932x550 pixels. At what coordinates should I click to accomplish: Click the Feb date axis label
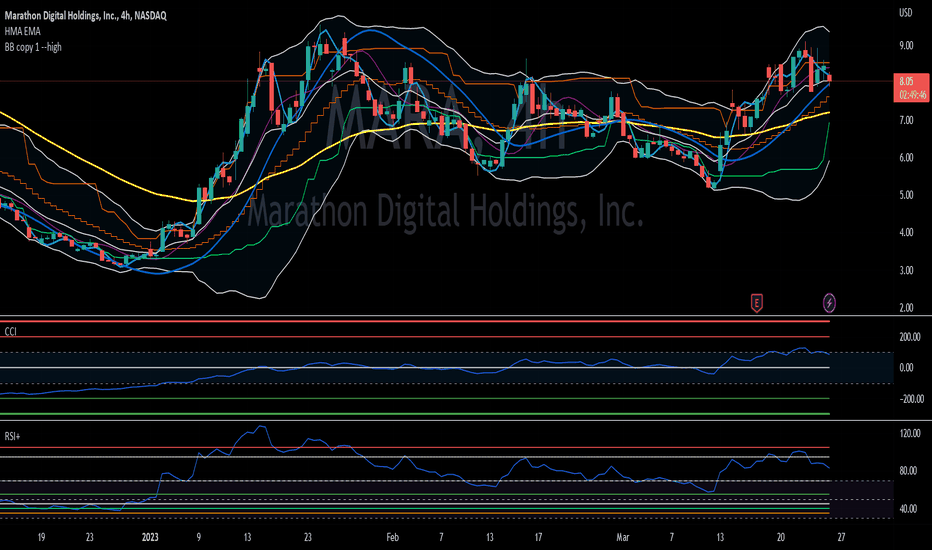point(392,538)
